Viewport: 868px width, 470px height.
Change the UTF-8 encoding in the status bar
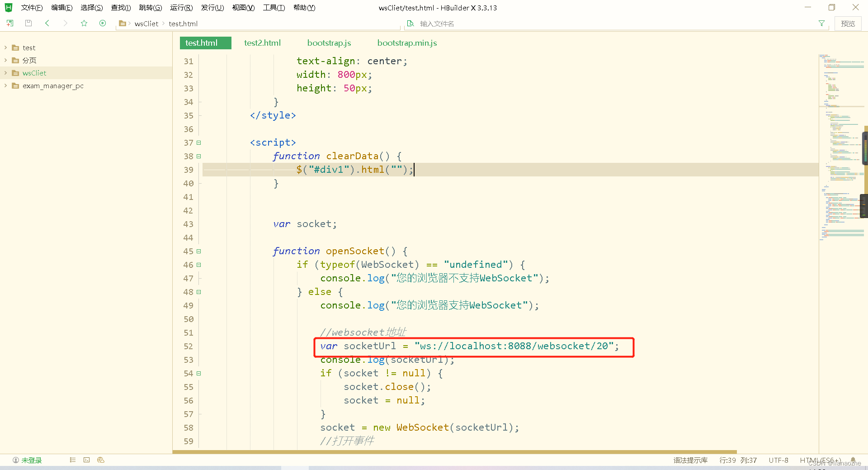click(778, 460)
